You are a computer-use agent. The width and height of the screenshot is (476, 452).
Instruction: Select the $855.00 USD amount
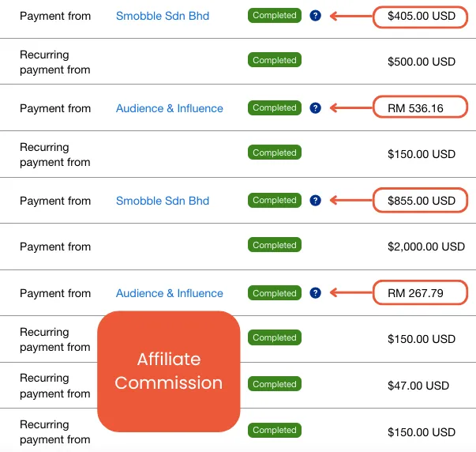click(x=422, y=201)
